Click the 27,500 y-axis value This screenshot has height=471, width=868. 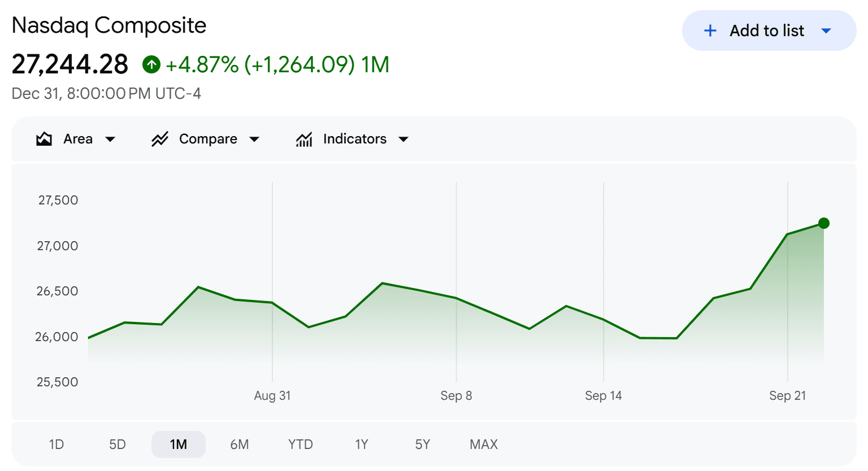tap(58, 200)
